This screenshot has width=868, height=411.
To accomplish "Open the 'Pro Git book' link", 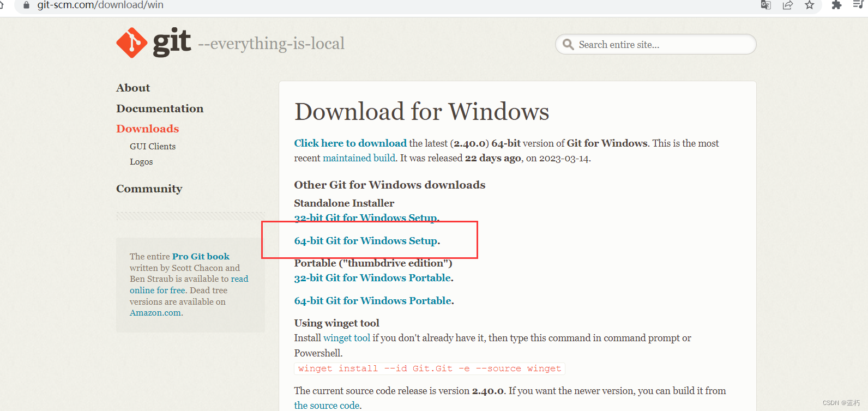I will tap(201, 256).
